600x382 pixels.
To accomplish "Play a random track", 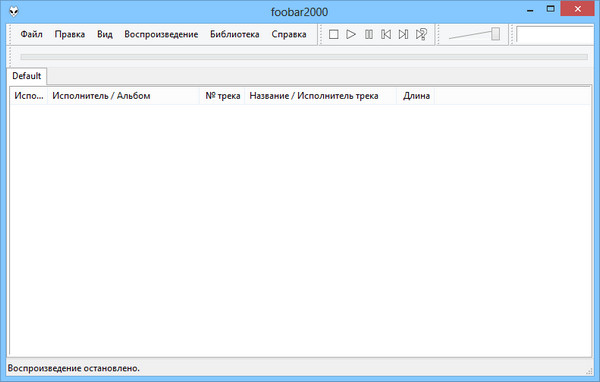I will click(421, 34).
